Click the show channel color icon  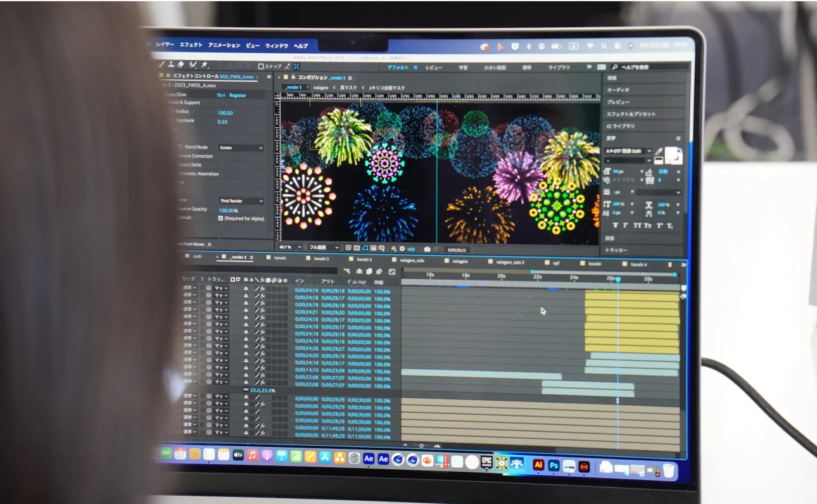pos(393,248)
